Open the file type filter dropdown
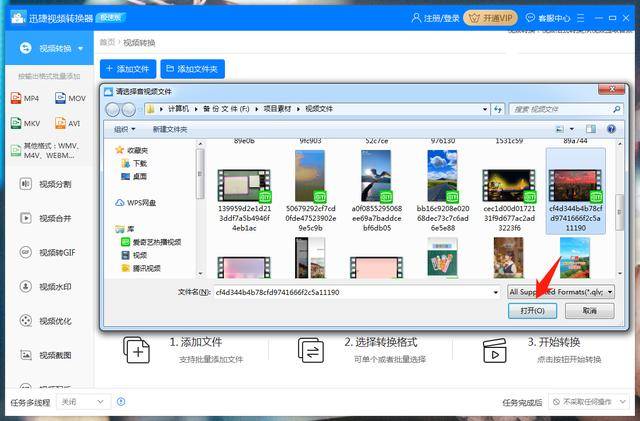This screenshot has height=421, width=640. [x=560, y=292]
